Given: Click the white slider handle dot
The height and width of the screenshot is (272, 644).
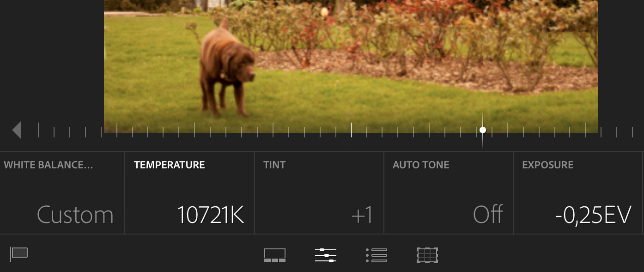Looking at the screenshot, I should click(483, 130).
